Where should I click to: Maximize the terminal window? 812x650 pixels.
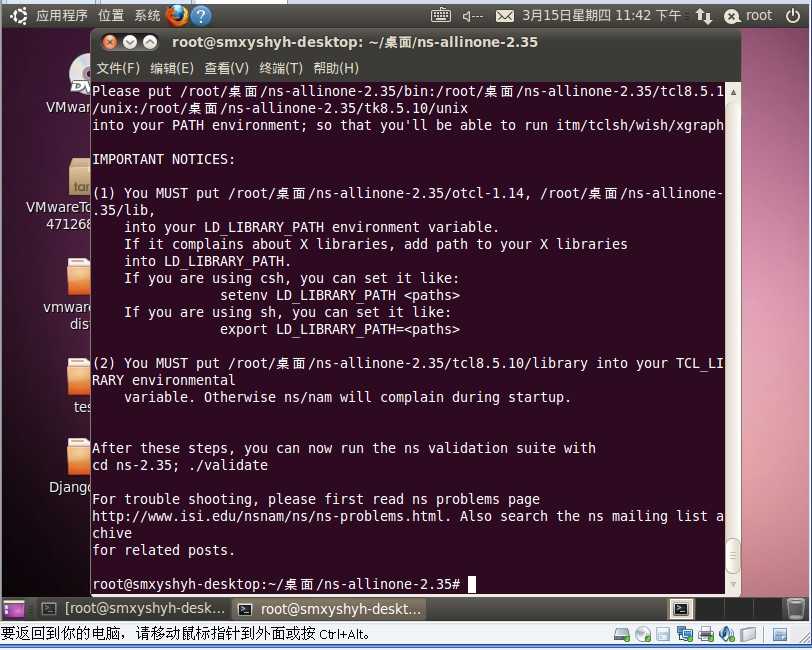(150, 42)
